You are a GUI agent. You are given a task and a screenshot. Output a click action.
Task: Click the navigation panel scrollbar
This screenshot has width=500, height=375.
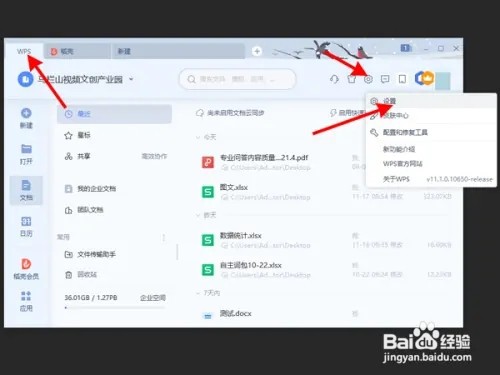(177, 252)
